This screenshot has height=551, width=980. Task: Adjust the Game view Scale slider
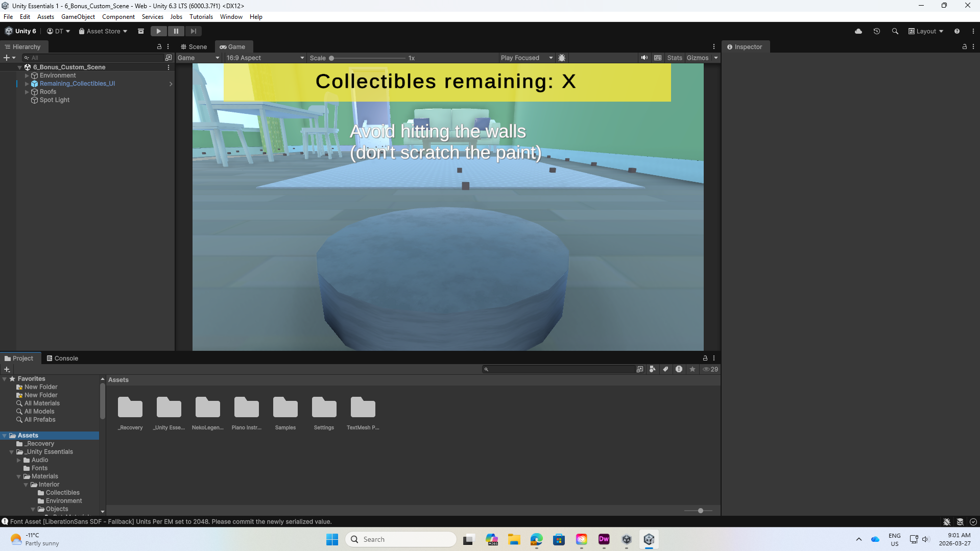(331, 58)
